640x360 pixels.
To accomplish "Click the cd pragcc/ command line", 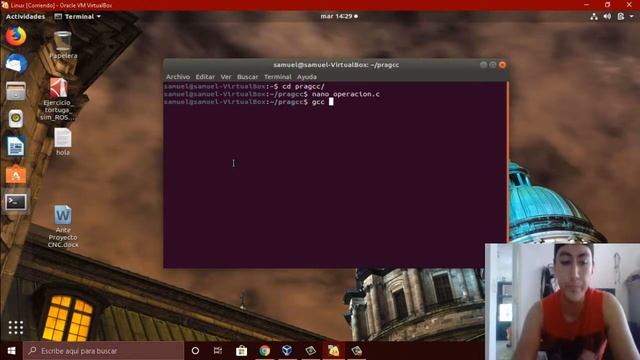I will click(x=244, y=87).
